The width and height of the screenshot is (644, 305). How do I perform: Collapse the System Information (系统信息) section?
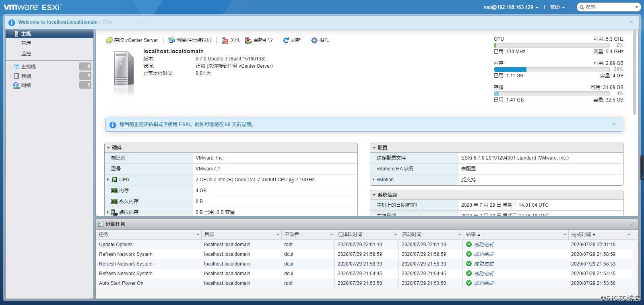tap(374, 195)
